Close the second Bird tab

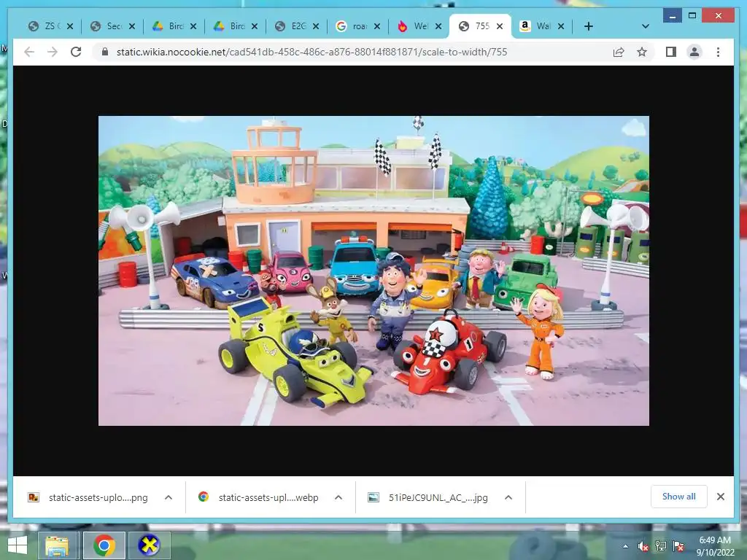tap(255, 26)
